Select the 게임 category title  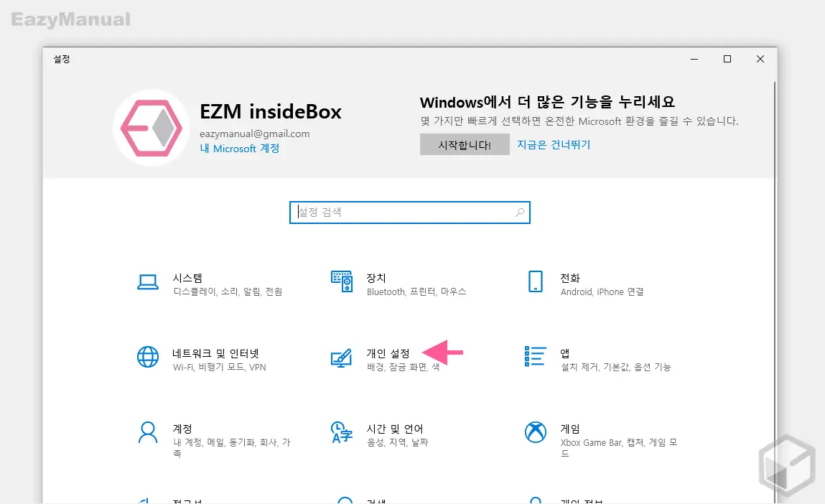(570, 429)
